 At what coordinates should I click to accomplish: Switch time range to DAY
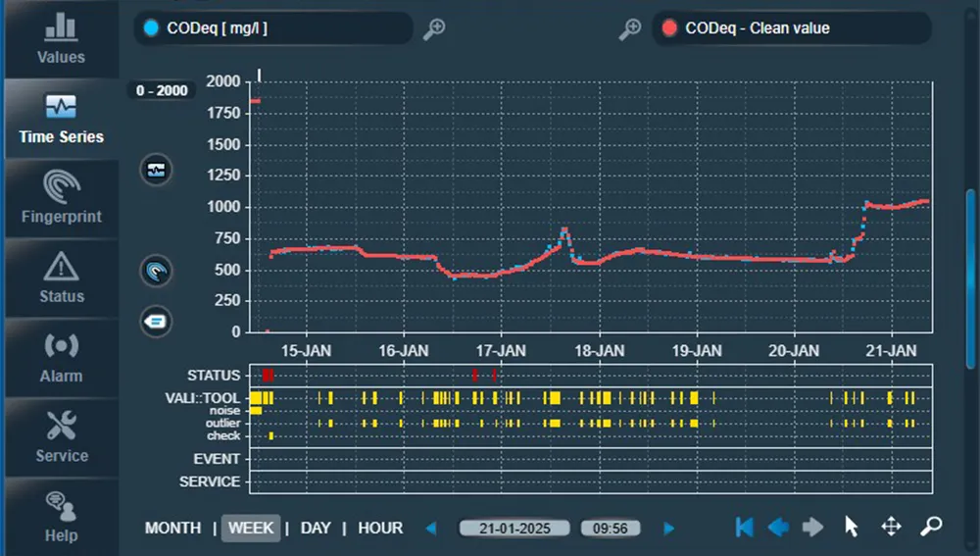click(x=316, y=528)
